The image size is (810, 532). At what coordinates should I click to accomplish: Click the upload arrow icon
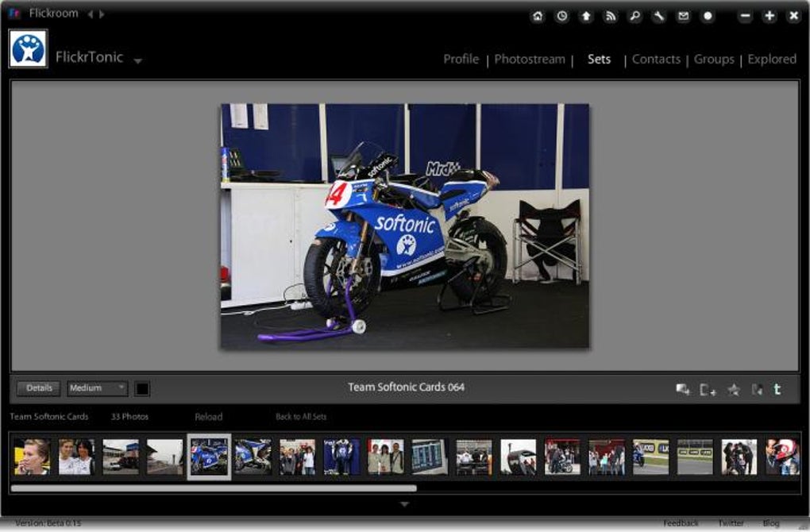coord(586,16)
